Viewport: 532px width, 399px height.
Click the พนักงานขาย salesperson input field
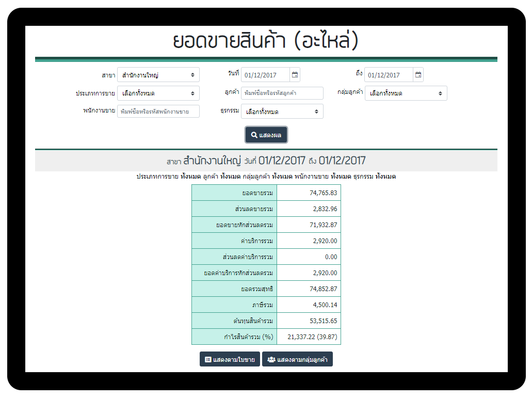coord(158,111)
